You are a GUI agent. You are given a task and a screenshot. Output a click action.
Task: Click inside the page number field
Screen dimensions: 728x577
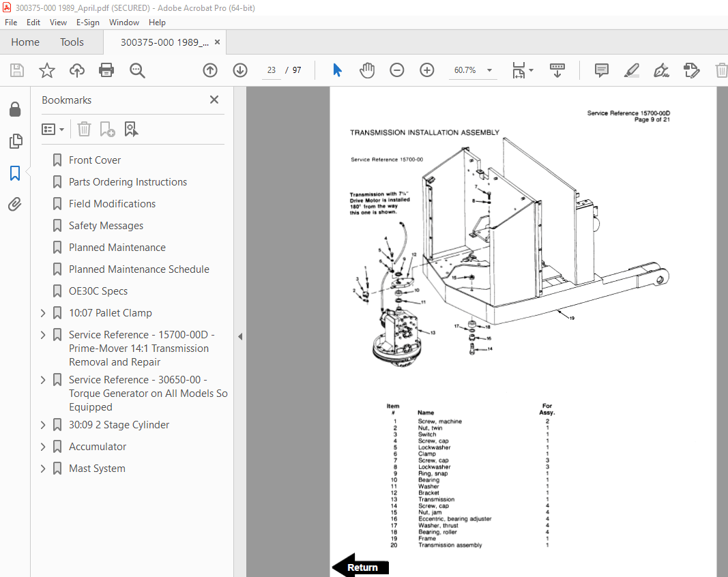point(271,70)
